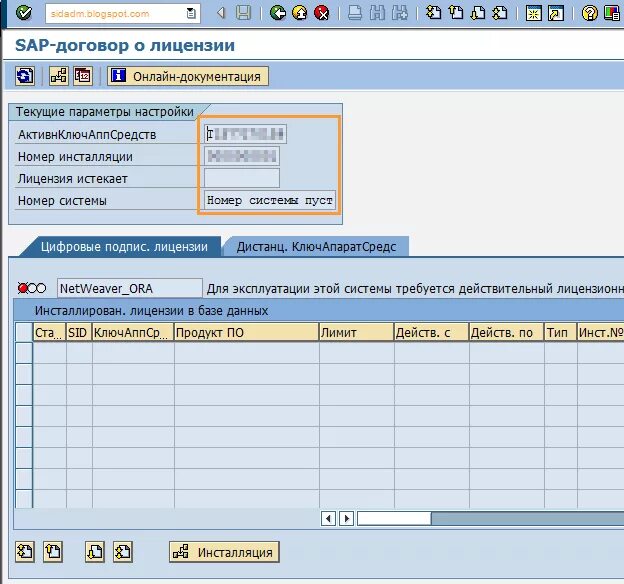Click the calendar-style icon in application toolbar
The height and width of the screenshot is (584, 624).
coord(83,76)
